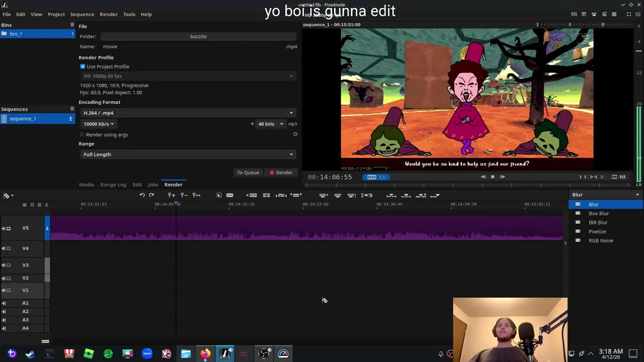
Task: Stop playback in the monitor
Action: (x=493, y=177)
